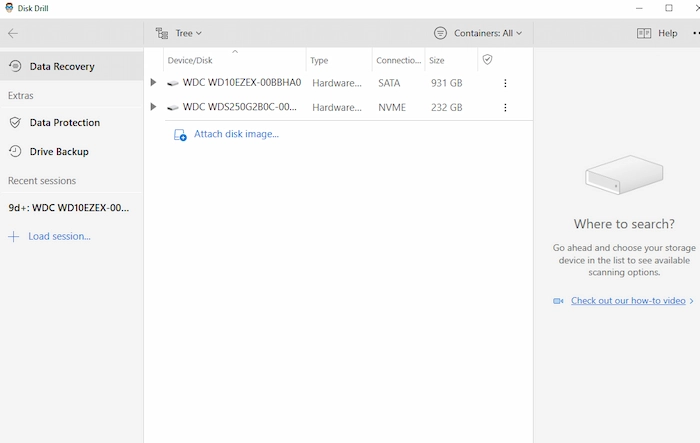Maximize the Disk Drill window
This screenshot has height=443, width=700.
[x=669, y=8]
